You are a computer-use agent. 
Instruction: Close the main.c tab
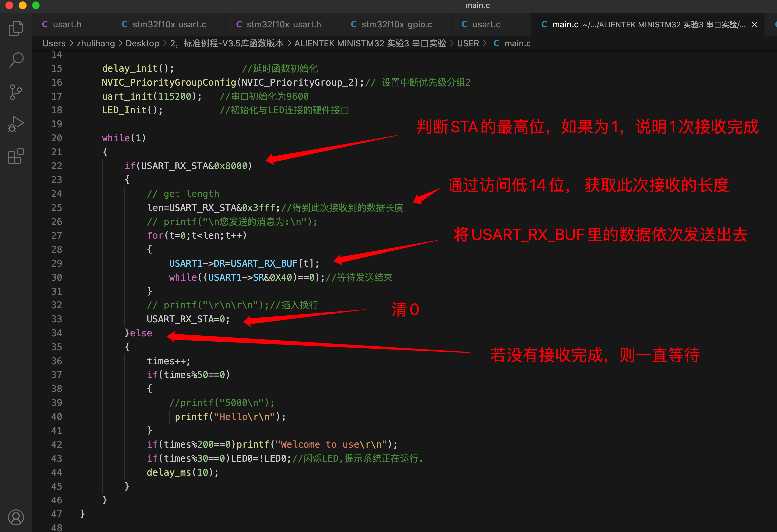754,25
